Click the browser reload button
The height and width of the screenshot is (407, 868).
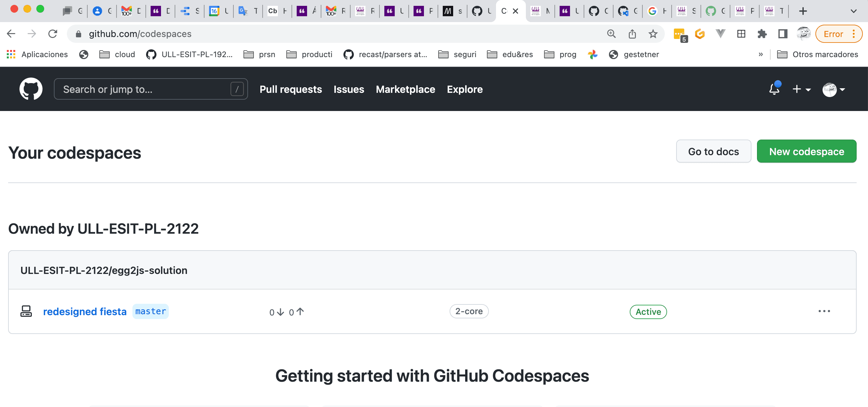(53, 34)
